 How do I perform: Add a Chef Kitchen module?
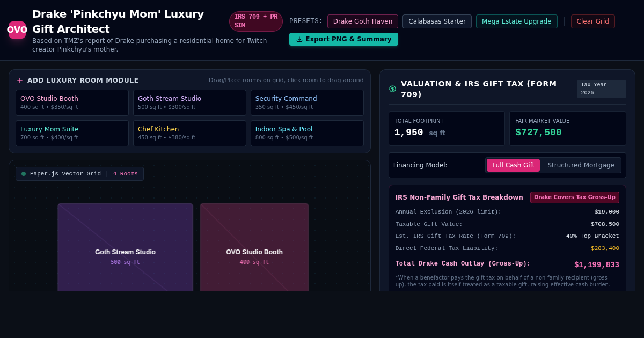(x=189, y=133)
